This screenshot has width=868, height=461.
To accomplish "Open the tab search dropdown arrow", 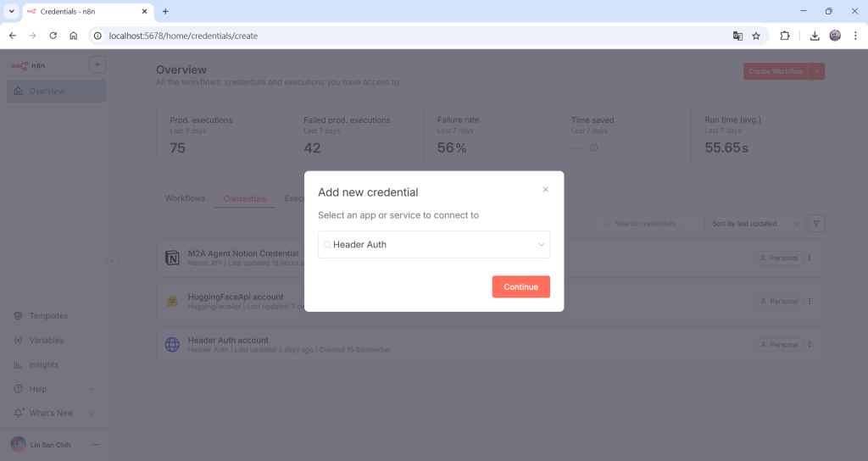I will tap(12, 11).
